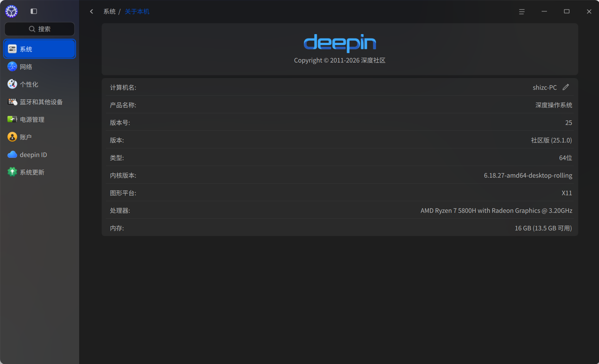Click the 内核版本 label
599x364 pixels.
pos(123,175)
